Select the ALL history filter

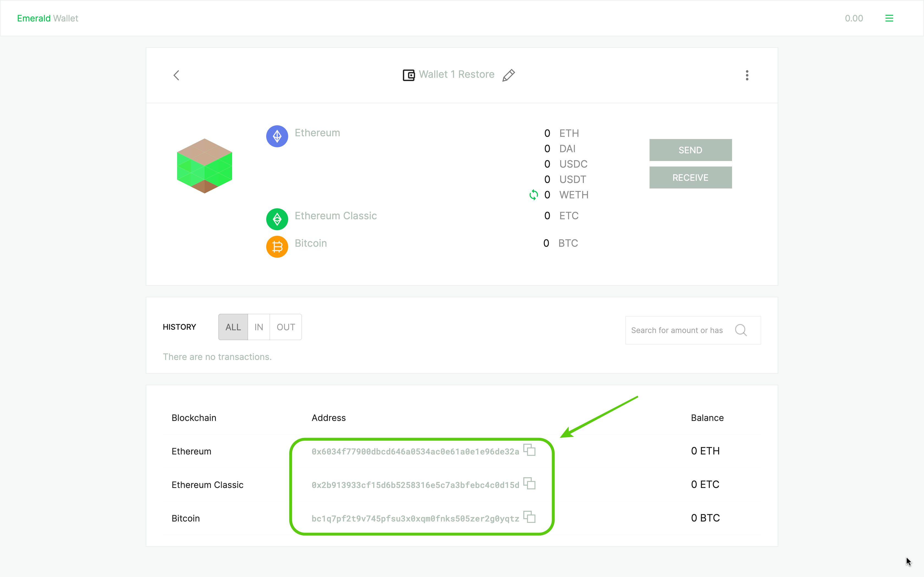233,327
